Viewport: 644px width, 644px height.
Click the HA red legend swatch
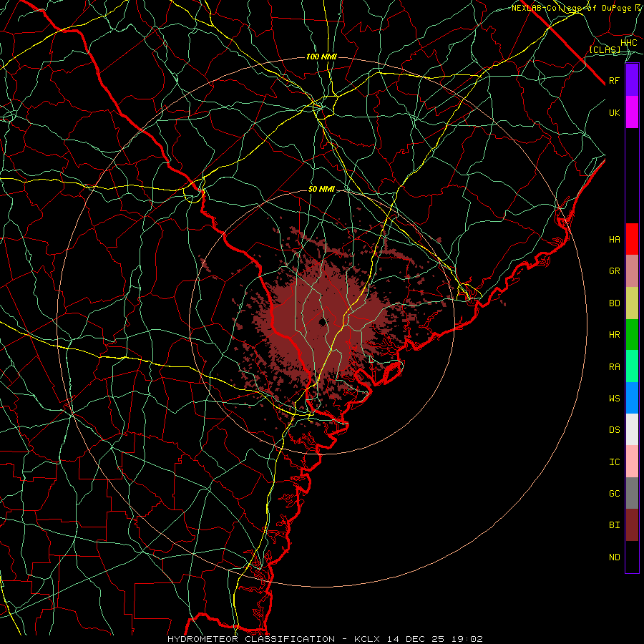click(632, 239)
